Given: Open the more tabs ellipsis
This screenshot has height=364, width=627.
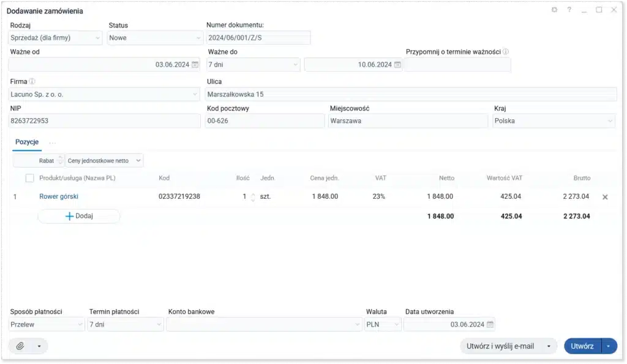Looking at the screenshot, I should coord(53,143).
